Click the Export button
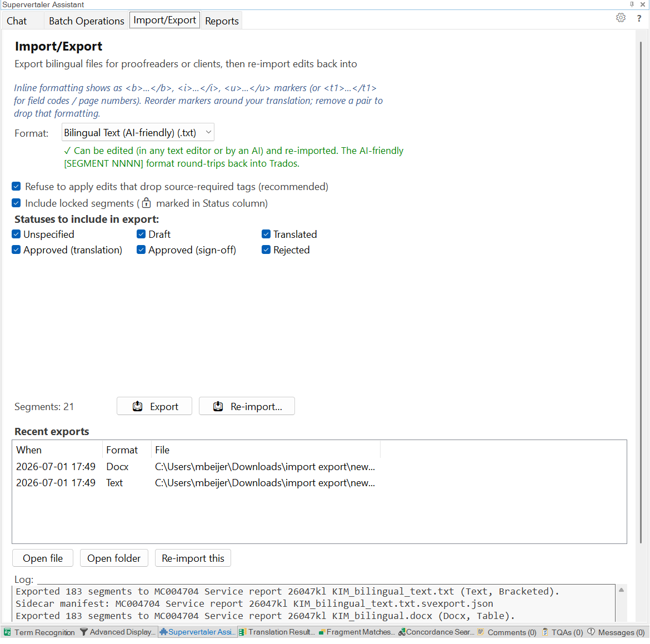 pos(154,406)
